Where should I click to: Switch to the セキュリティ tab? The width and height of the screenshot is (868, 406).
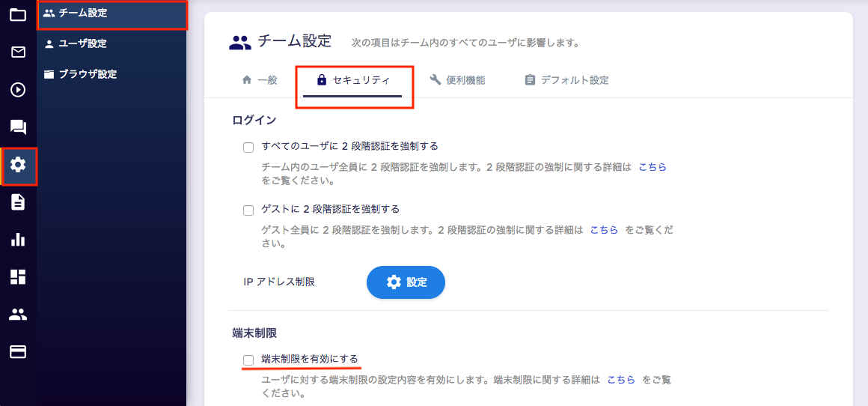[x=353, y=80]
